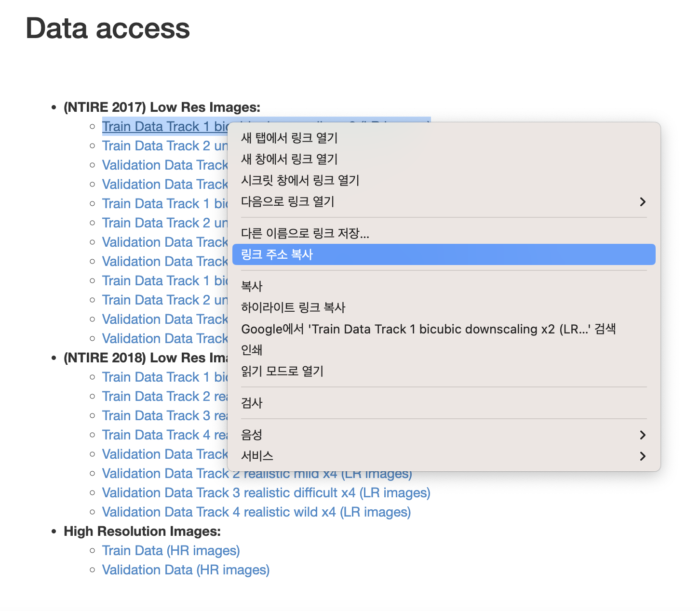700x611 pixels.
Task: Open the 'Train Data (HR images)' link
Action: pyautogui.click(x=171, y=550)
